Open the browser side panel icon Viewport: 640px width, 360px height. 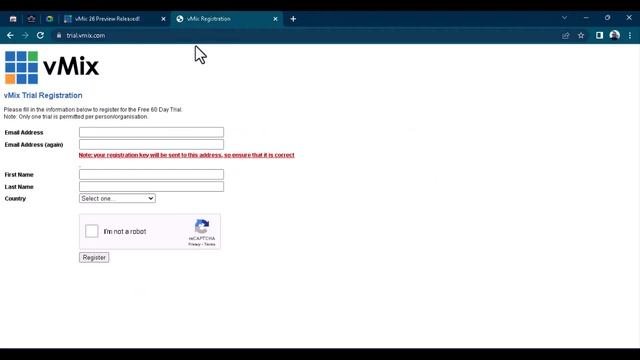point(599,36)
